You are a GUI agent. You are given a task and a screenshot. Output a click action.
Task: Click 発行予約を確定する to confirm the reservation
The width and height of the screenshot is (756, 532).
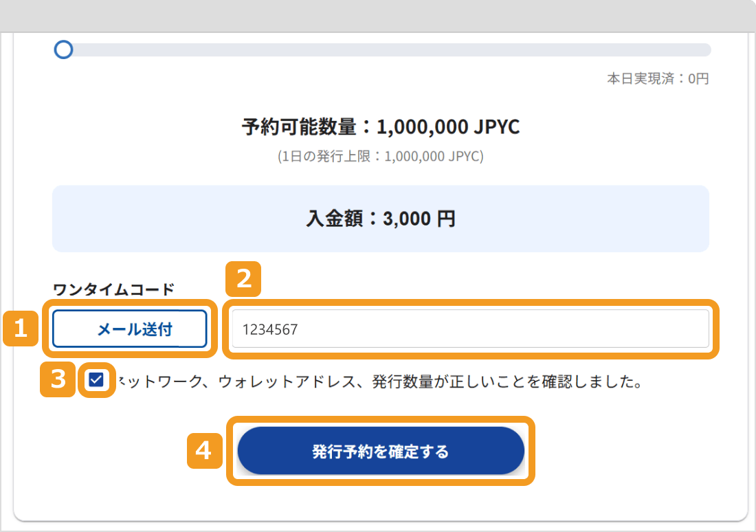381,450
